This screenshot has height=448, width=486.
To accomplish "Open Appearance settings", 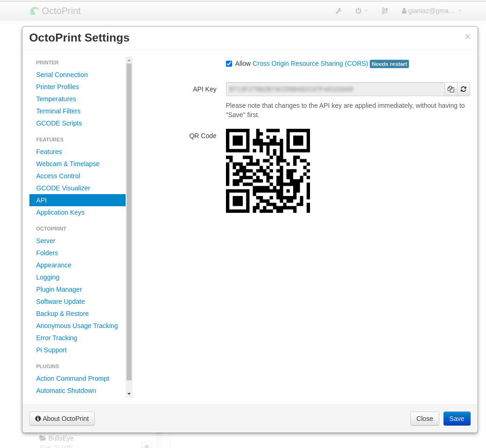I will click(x=54, y=265).
